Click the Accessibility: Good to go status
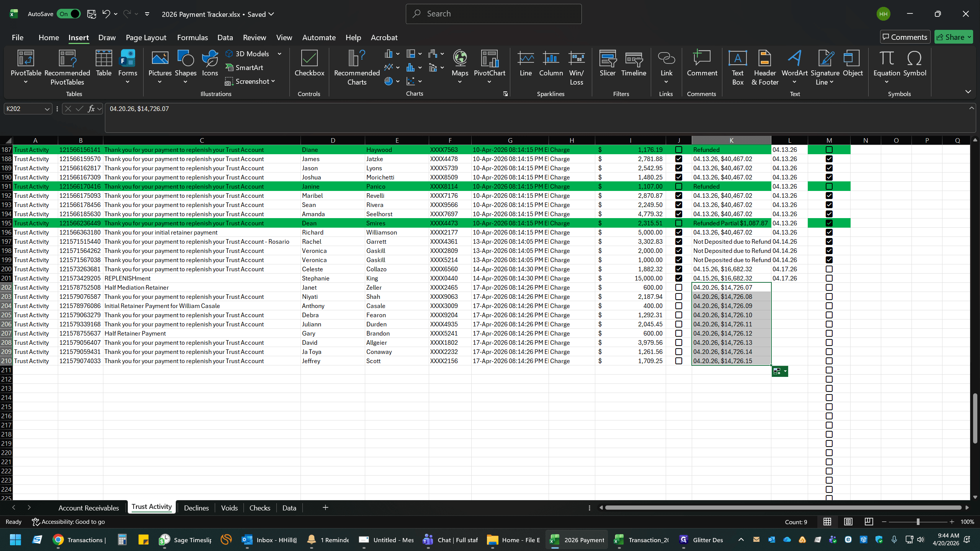Screen dimensions: 980x551 68,522
